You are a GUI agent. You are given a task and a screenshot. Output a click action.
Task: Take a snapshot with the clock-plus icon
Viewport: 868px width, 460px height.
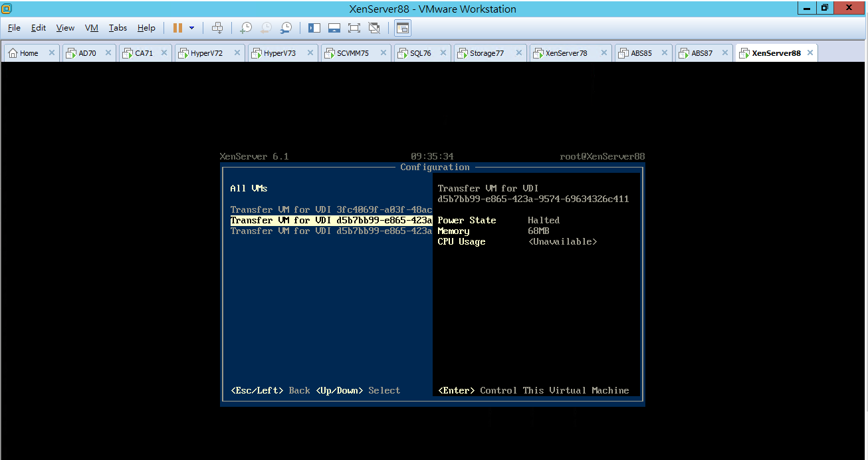pos(246,28)
